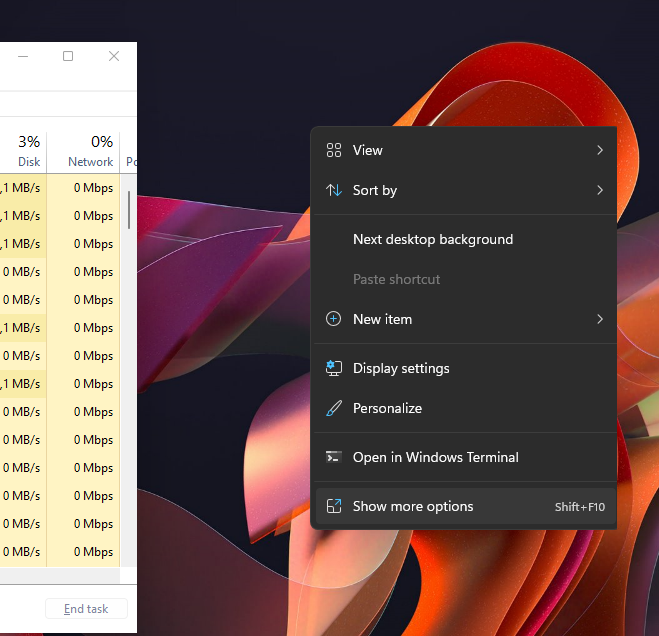Expand the New item submenu chevron

(x=600, y=319)
